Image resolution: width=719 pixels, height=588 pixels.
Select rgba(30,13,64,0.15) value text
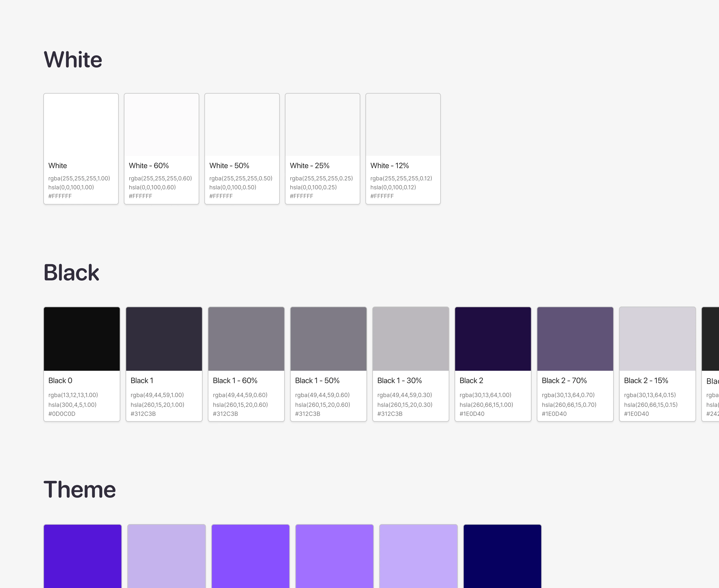pyautogui.click(x=650, y=395)
